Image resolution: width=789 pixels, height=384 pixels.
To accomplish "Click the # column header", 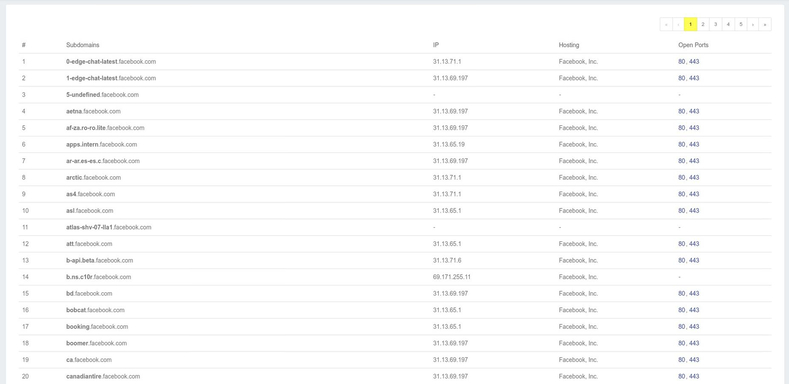I will point(24,45).
